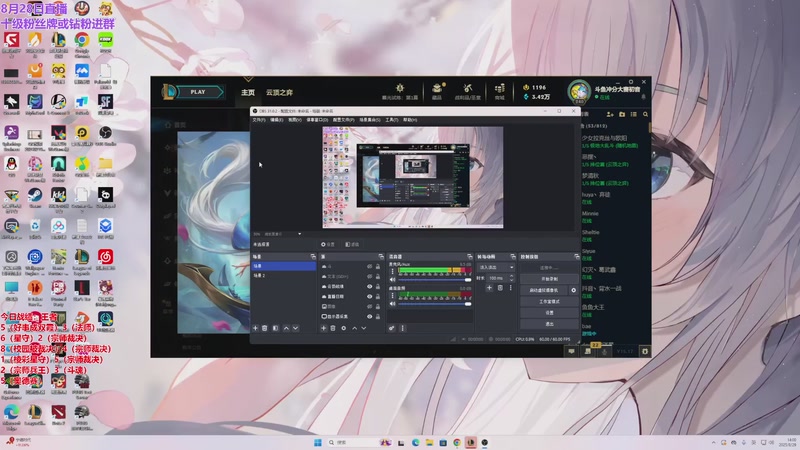This screenshot has height=450, width=800.
Task: Pop out the scenes dock using its header icon
Action: [x=313, y=257]
